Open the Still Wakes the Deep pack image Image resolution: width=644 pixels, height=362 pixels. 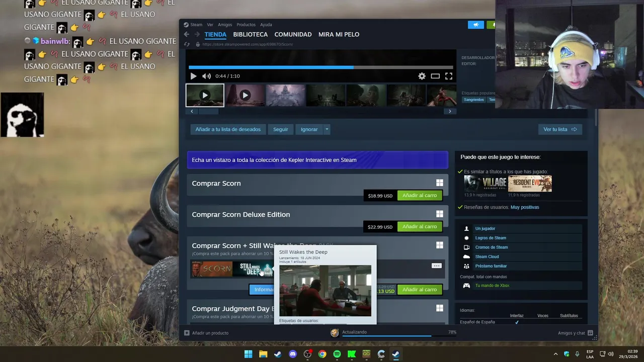(x=253, y=269)
